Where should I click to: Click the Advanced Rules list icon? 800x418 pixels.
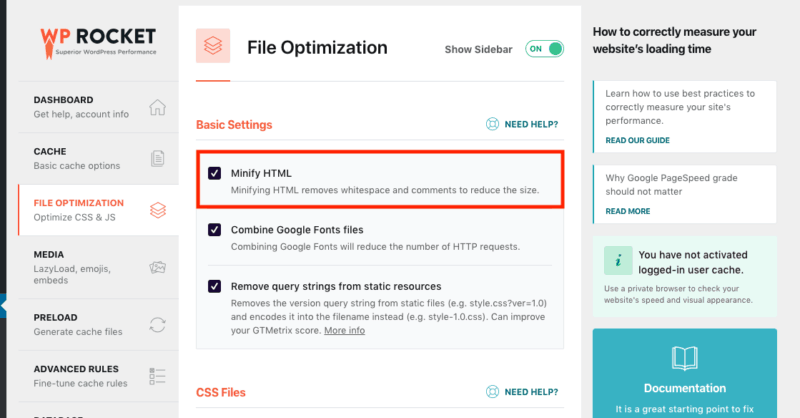coord(158,376)
